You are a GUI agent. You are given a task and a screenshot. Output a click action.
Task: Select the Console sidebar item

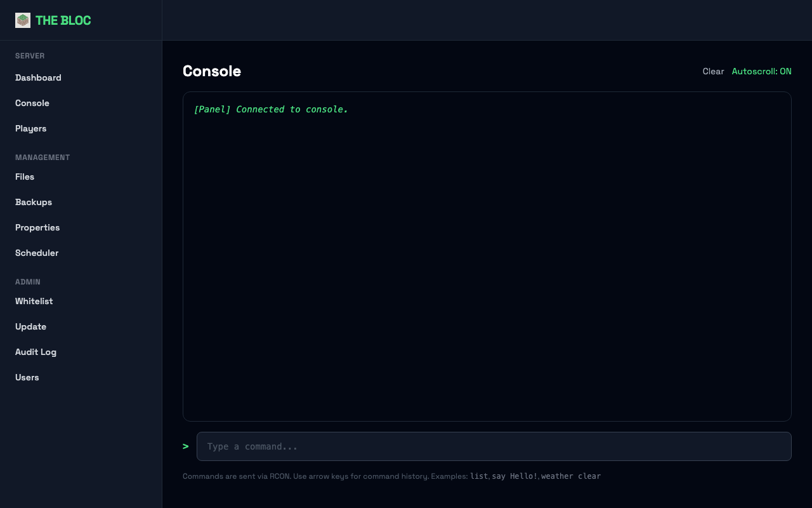[32, 103]
